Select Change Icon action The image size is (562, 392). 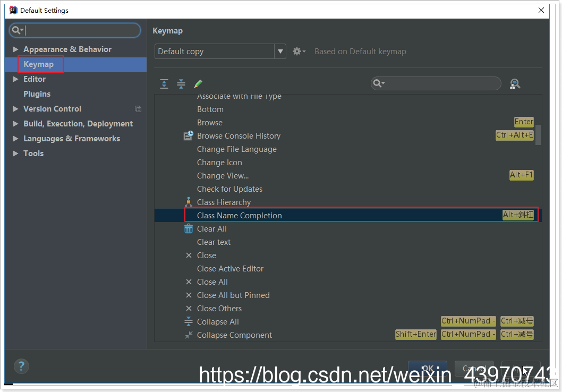pyautogui.click(x=348, y=163)
